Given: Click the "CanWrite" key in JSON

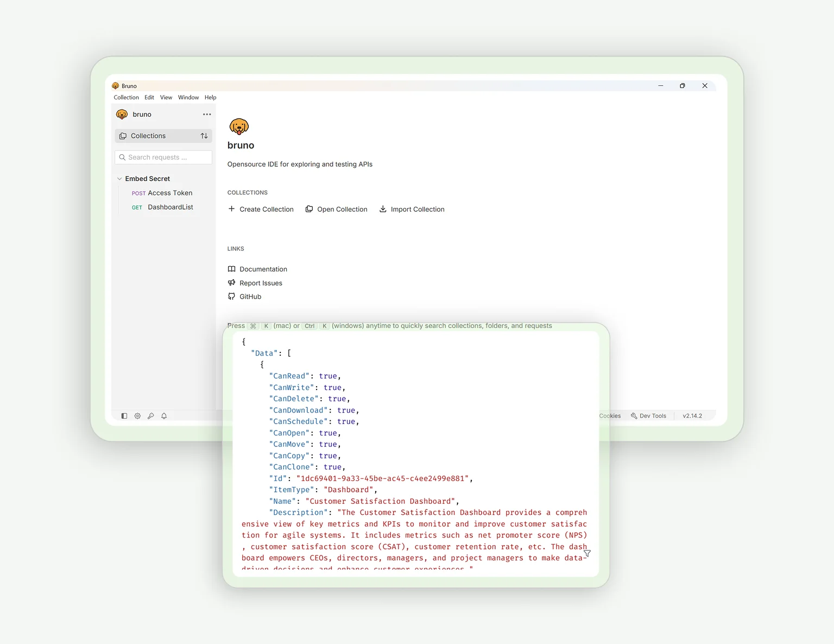Looking at the screenshot, I should (x=292, y=387).
